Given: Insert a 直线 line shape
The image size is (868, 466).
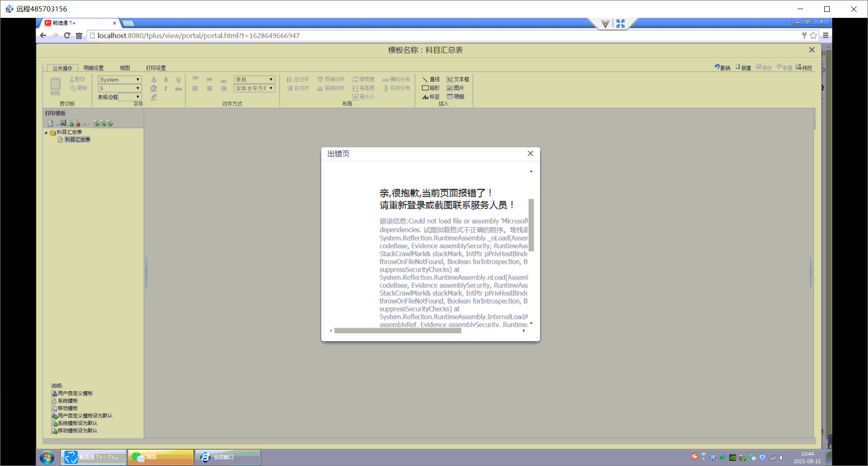Looking at the screenshot, I should coord(431,79).
